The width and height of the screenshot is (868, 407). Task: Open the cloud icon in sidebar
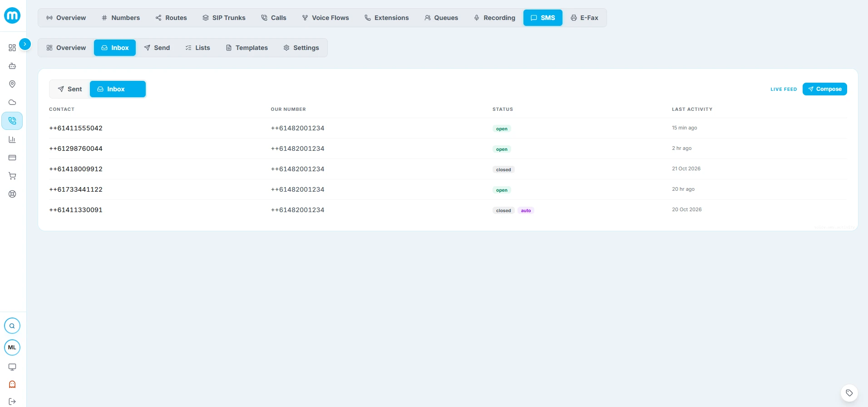pyautogui.click(x=12, y=102)
